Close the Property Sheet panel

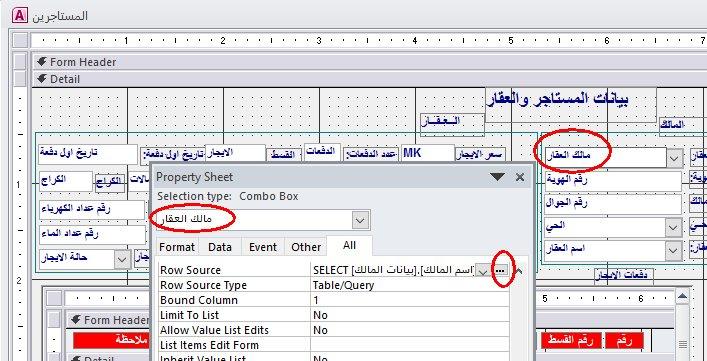point(520,177)
